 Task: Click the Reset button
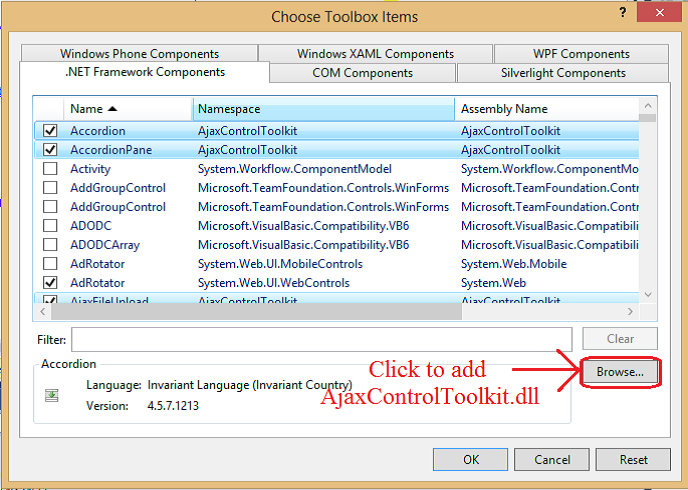pyautogui.click(x=633, y=459)
